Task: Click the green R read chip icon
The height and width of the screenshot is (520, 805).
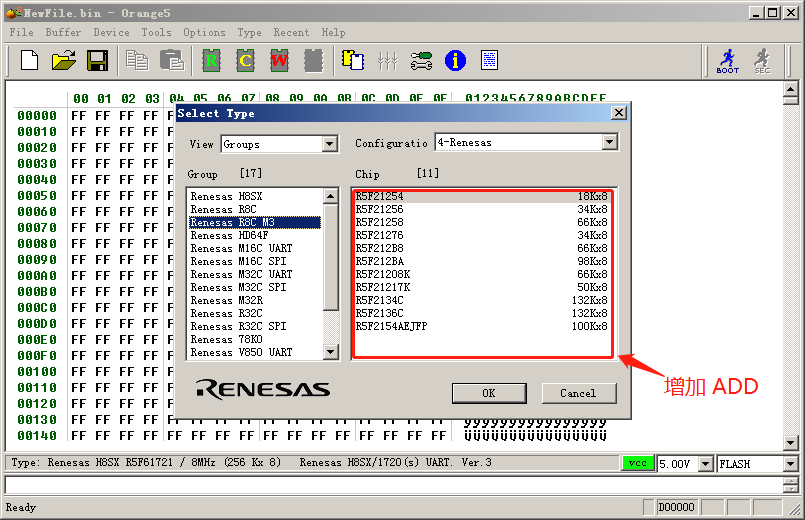Action: [x=211, y=61]
